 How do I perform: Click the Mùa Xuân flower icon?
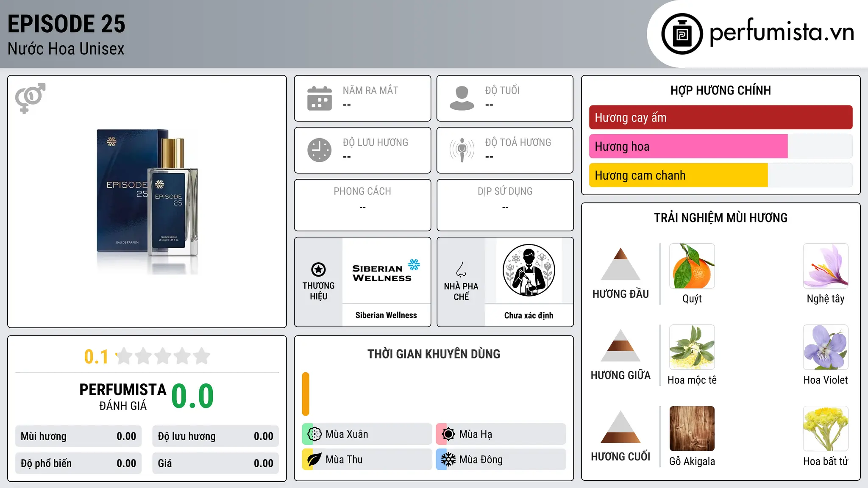click(x=314, y=434)
